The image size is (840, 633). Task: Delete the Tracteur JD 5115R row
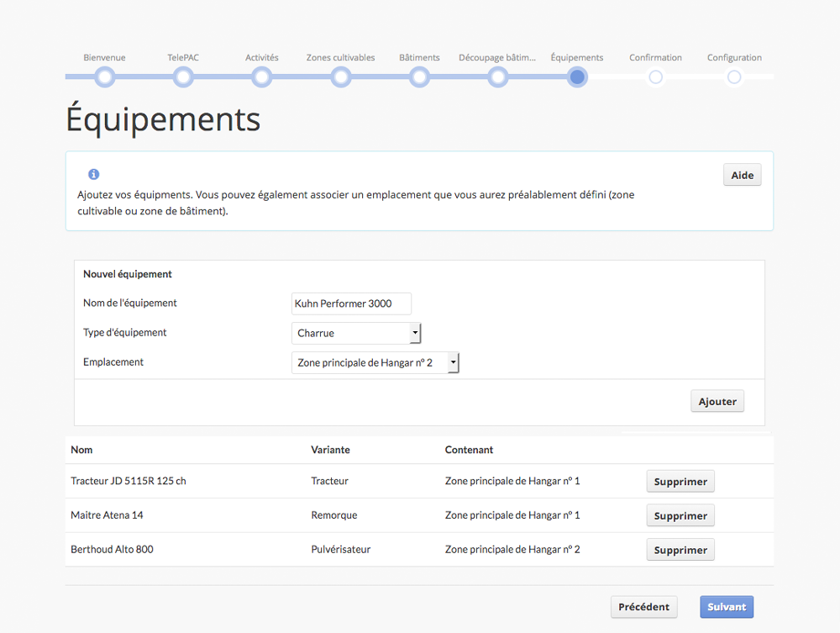(680, 482)
